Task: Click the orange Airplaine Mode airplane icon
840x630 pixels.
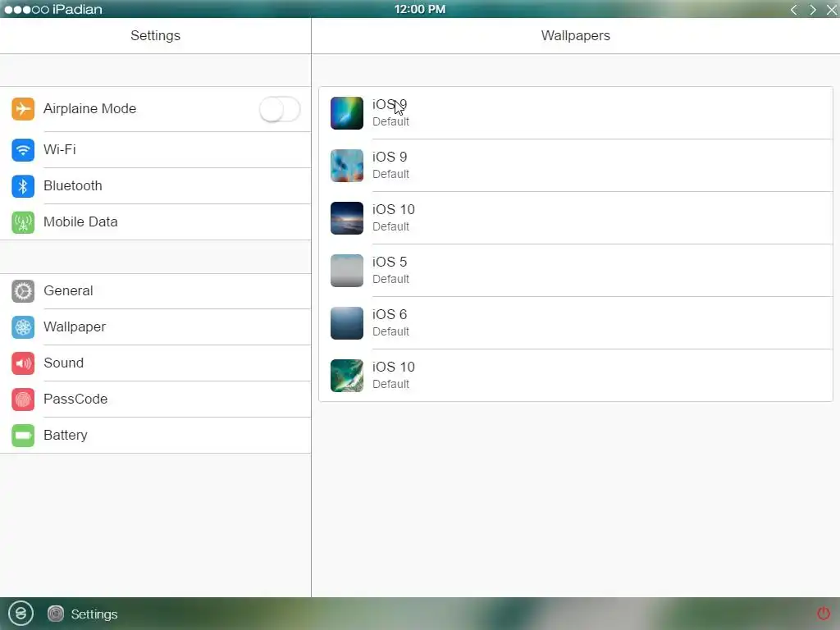Action: (x=23, y=109)
